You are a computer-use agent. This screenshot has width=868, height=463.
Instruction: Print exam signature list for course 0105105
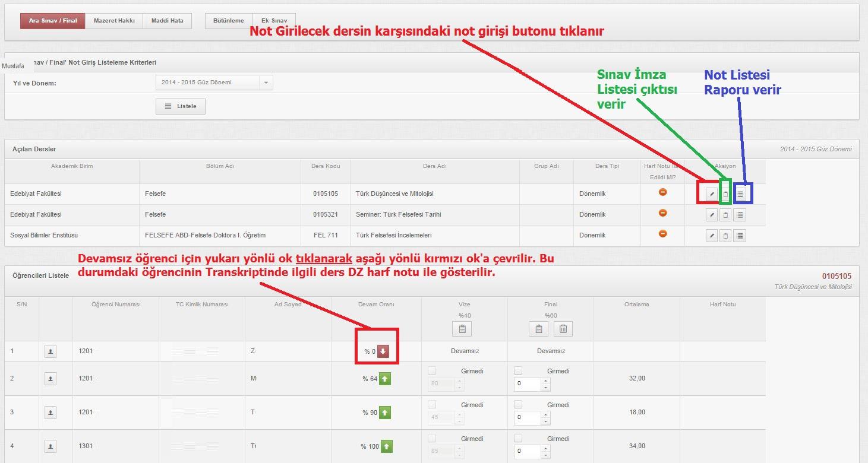(x=725, y=194)
